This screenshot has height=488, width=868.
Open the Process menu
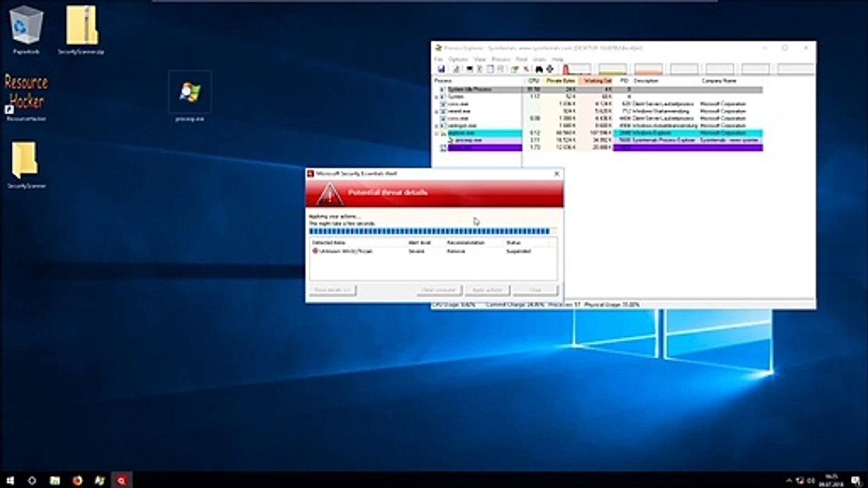pyautogui.click(x=500, y=59)
